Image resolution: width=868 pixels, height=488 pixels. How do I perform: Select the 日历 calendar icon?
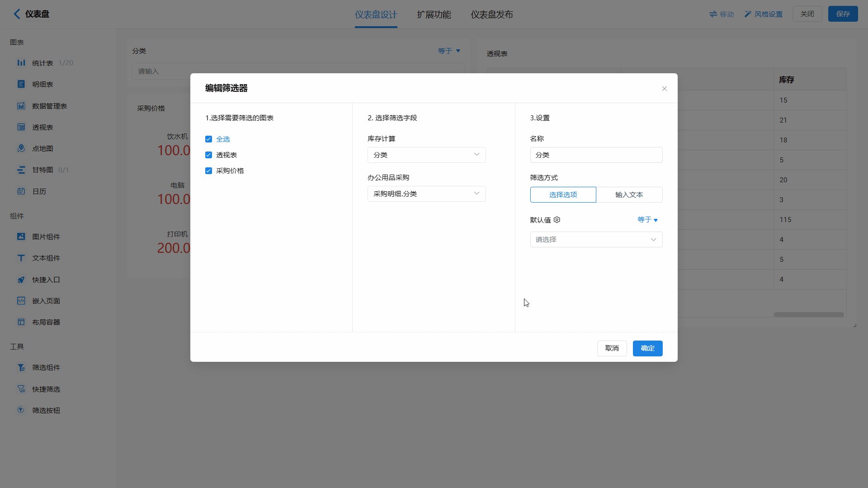coord(21,191)
